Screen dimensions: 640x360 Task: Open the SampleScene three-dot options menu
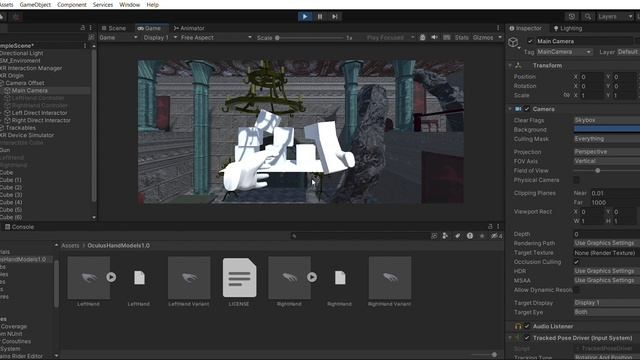[x=85, y=46]
